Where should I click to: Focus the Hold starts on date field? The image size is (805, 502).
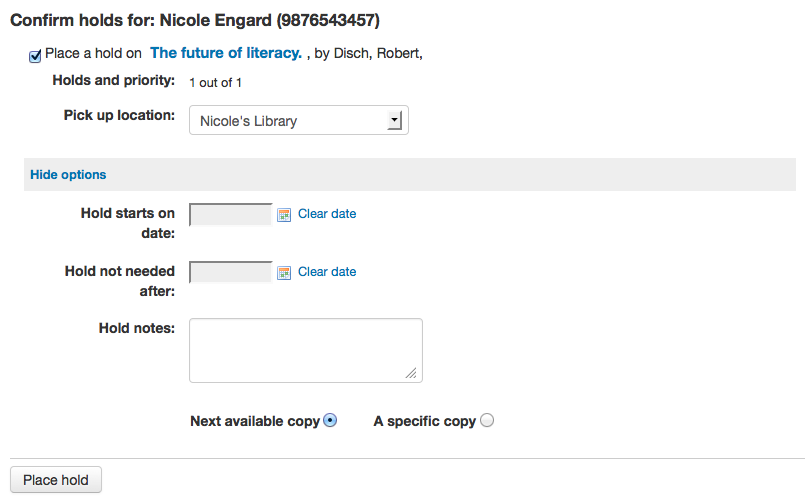point(231,215)
